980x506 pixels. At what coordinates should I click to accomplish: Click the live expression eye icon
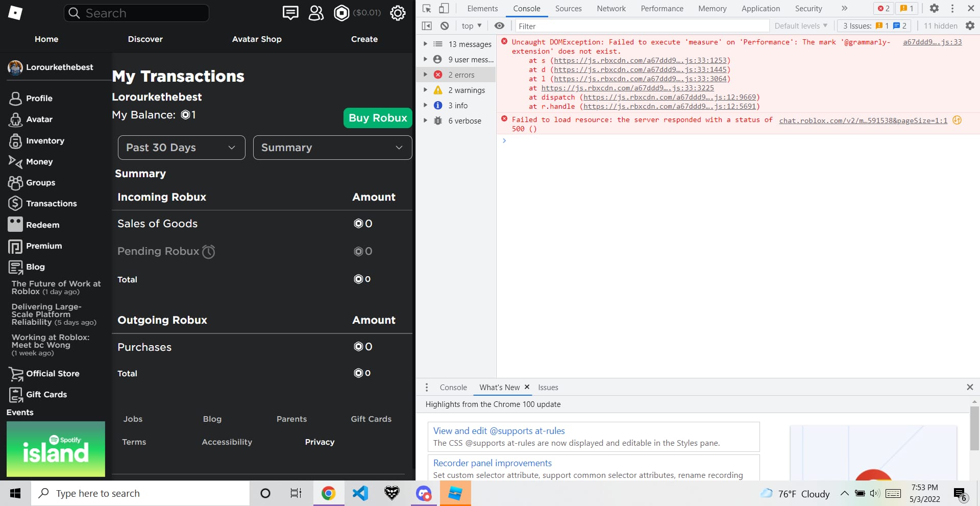tap(499, 26)
